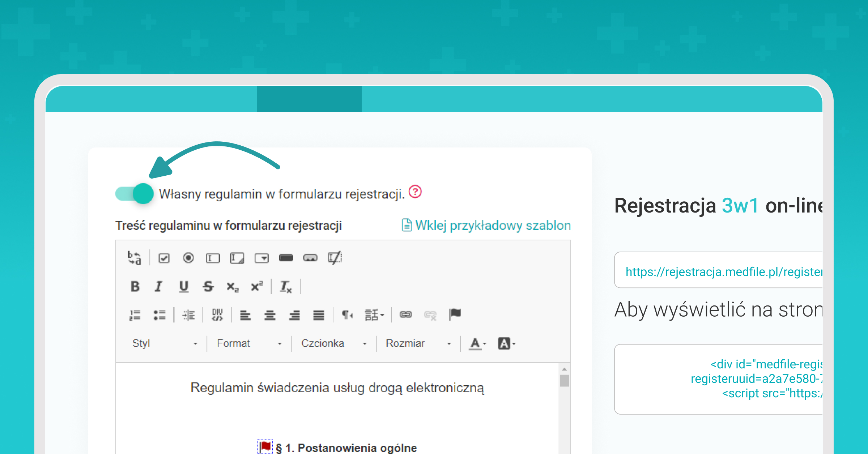Click the rejestracja.medfile.pl URL field
The width and height of the screenshot is (868, 454).
click(718, 270)
